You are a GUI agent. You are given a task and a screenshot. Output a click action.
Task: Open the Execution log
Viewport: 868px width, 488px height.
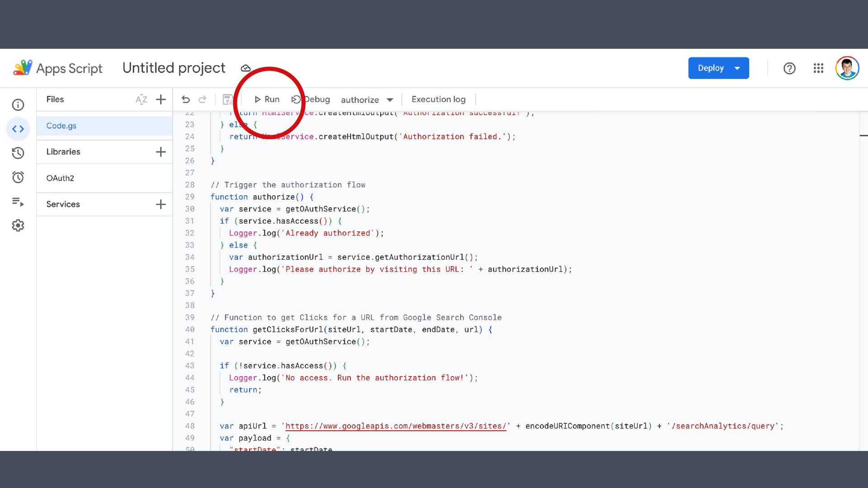(438, 99)
